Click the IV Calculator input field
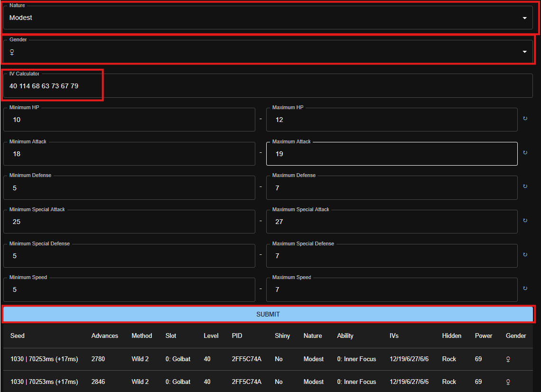 coord(268,86)
